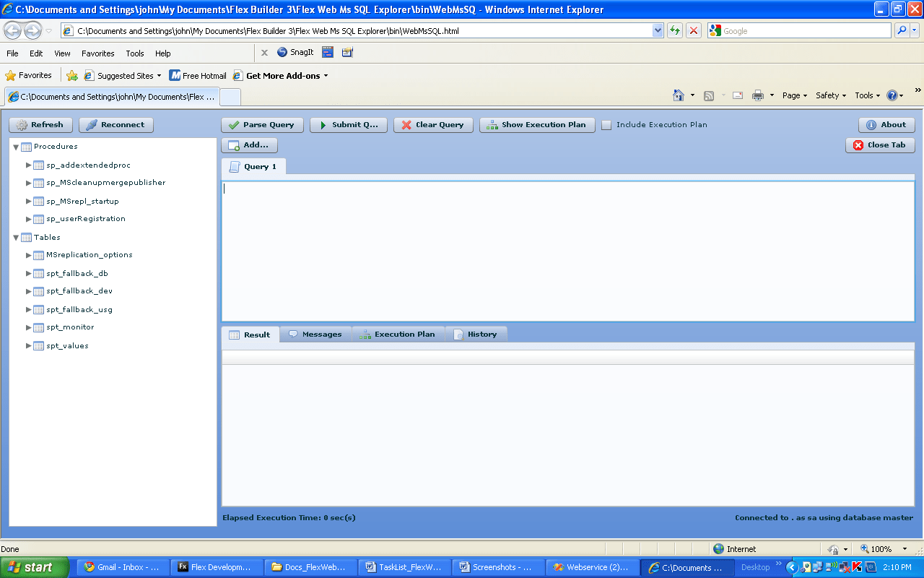Image resolution: width=924 pixels, height=578 pixels.
Task: Click the Add... button
Action: pyautogui.click(x=249, y=145)
